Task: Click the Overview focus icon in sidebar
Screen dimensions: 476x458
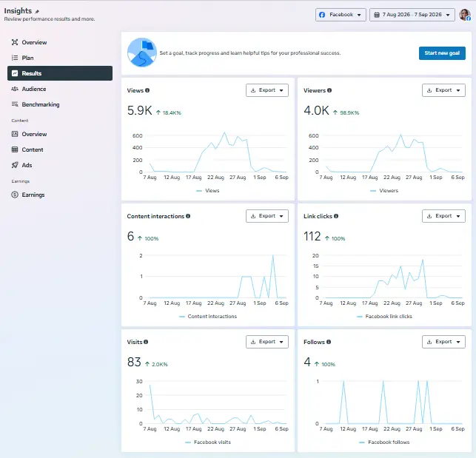Action: pos(15,42)
